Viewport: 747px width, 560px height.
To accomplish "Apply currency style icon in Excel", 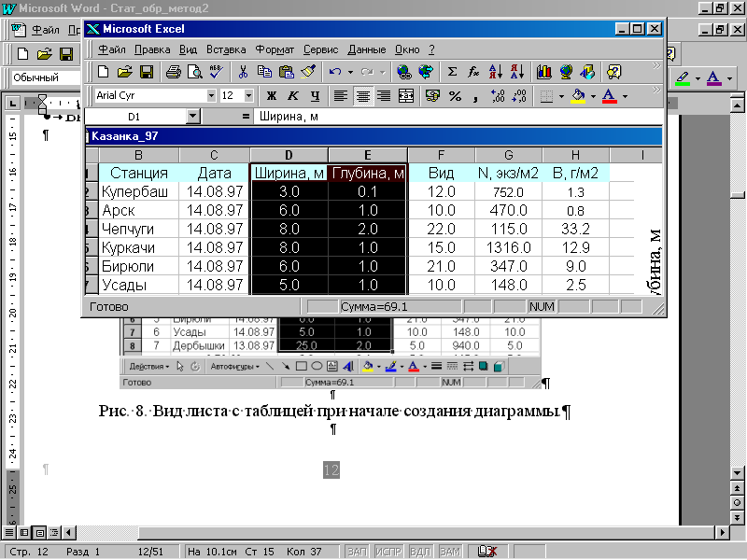I will [432, 96].
